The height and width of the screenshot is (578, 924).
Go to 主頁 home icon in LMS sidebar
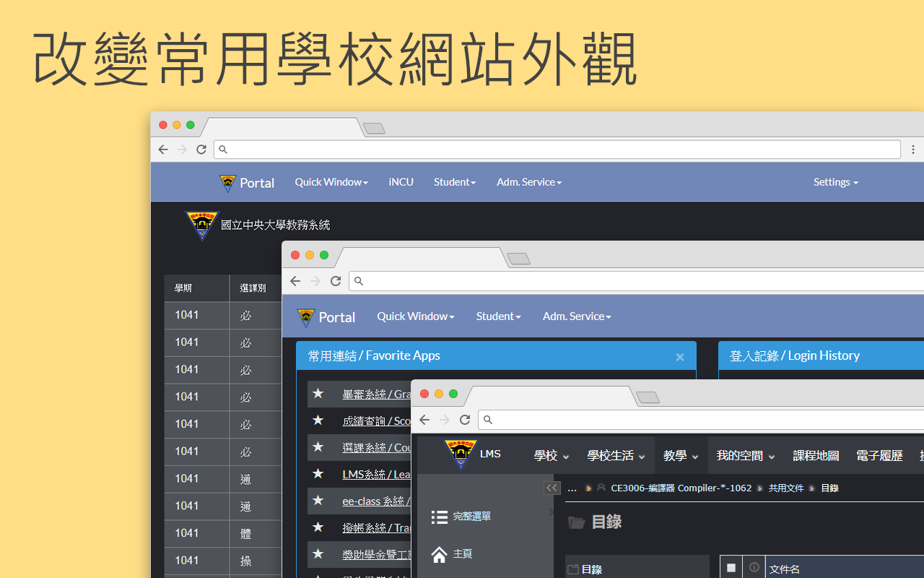click(439, 554)
